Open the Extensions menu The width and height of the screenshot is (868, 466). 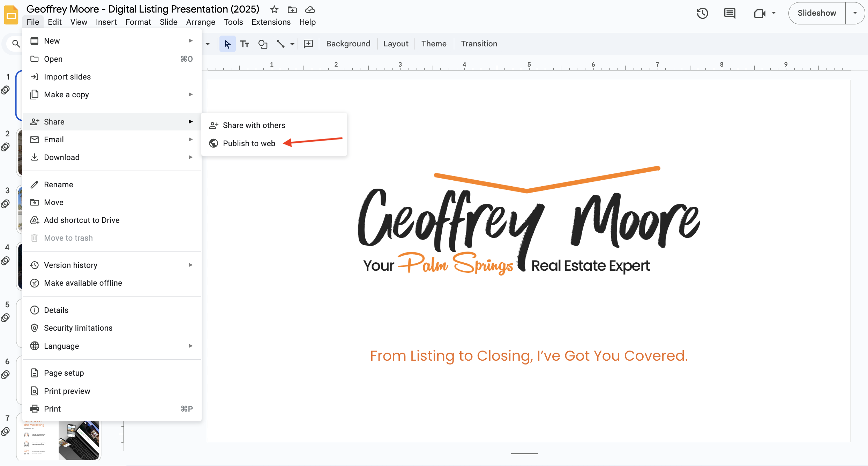(271, 22)
